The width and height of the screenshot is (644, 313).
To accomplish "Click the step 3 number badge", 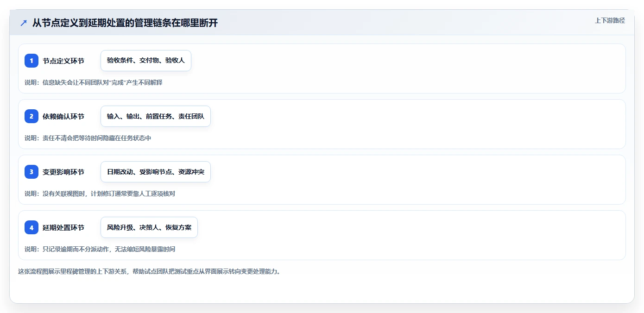I will tap(32, 172).
